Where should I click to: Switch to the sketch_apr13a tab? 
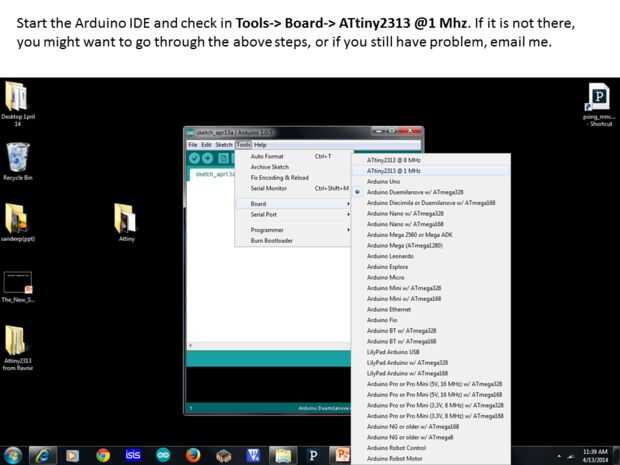(x=214, y=174)
